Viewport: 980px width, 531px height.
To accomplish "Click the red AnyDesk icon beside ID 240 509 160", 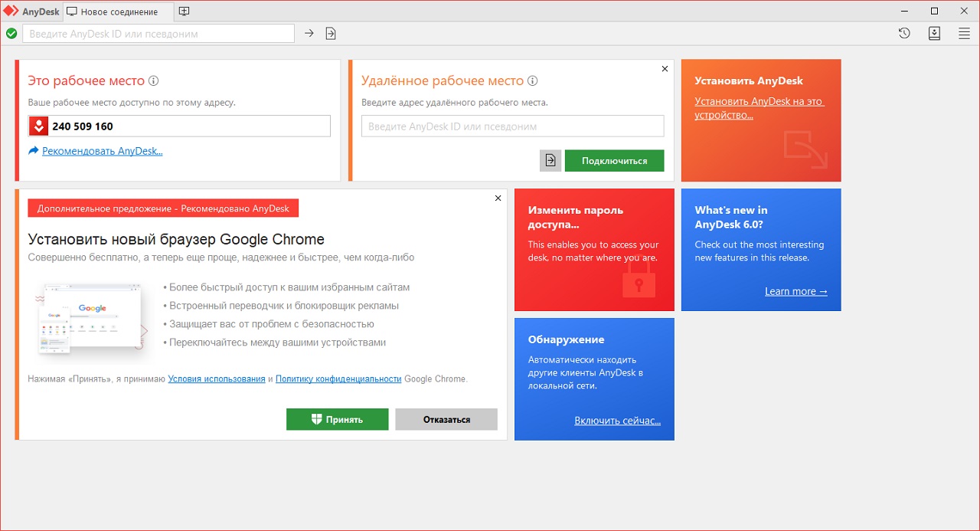I will point(38,126).
